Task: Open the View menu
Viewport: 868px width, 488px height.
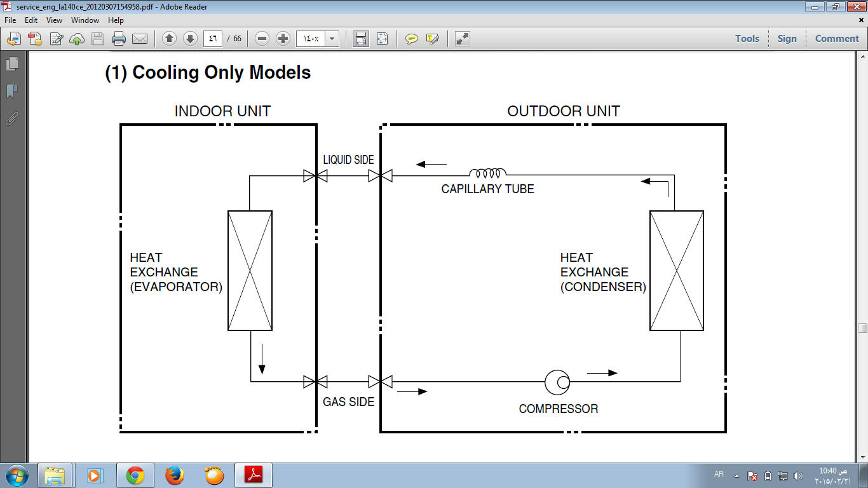Action: (x=54, y=20)
